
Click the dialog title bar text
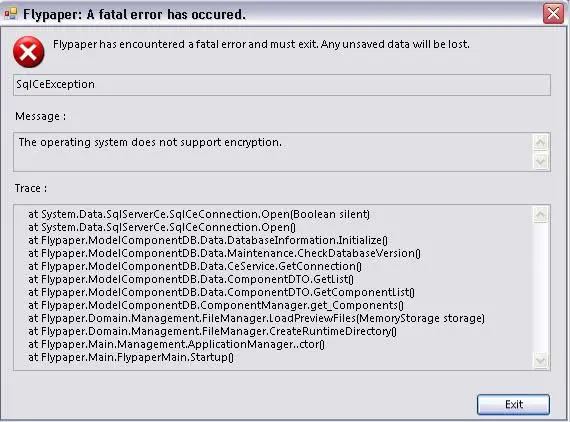pos(134,14)
